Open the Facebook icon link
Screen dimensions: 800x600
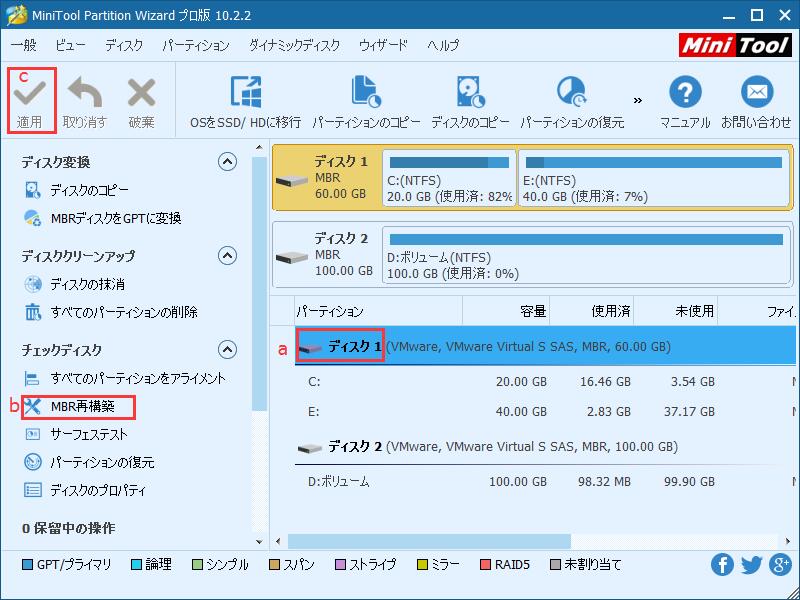[722, 565]
